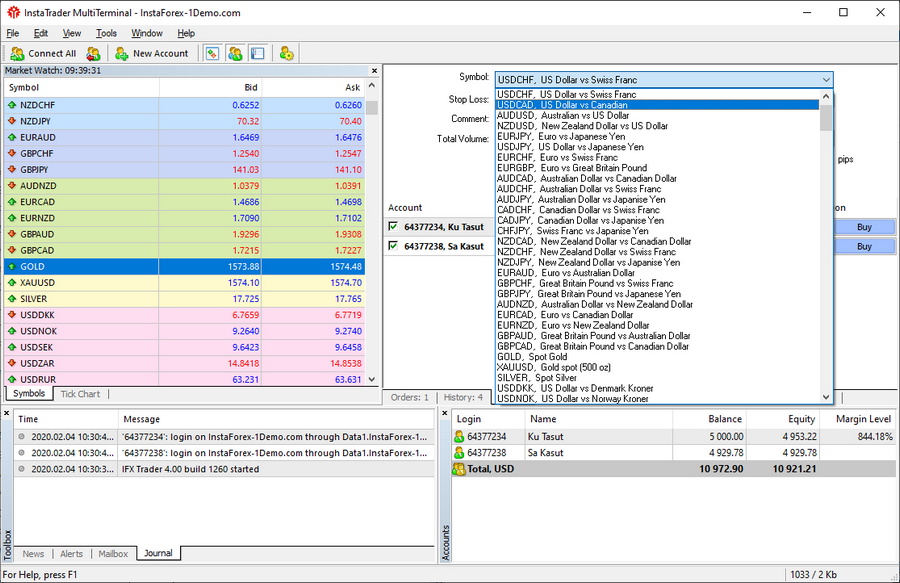900x583 pixels.
Task: Close the Market Watch panel
Action: tap(374, 71)
